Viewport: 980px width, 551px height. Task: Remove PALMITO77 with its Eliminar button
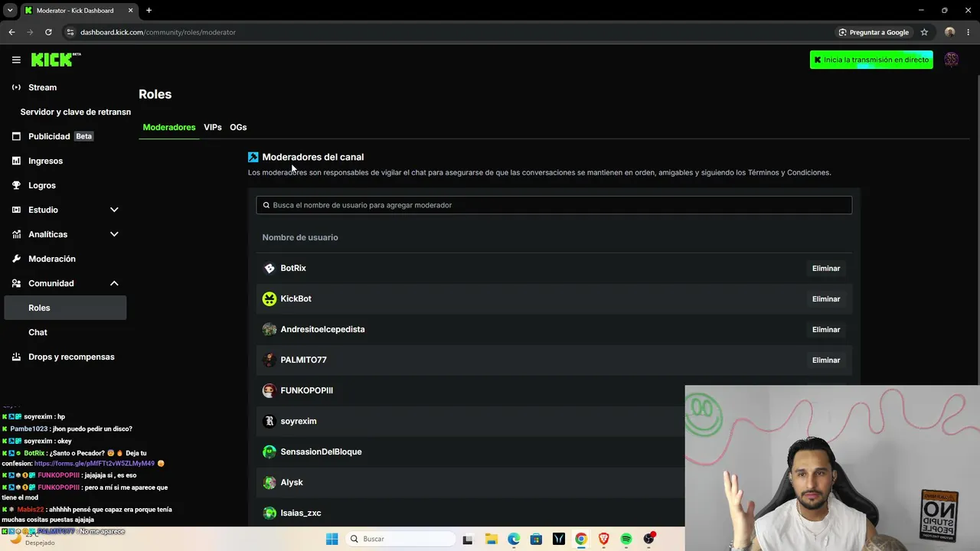tap(826, 360)
